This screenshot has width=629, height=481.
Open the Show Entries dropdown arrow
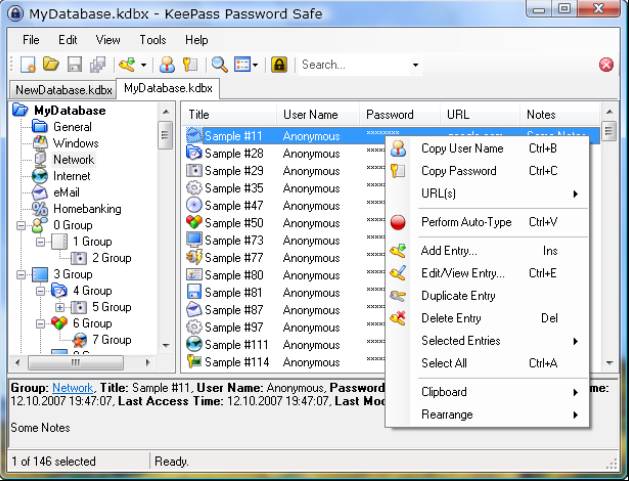pos(256,65)
